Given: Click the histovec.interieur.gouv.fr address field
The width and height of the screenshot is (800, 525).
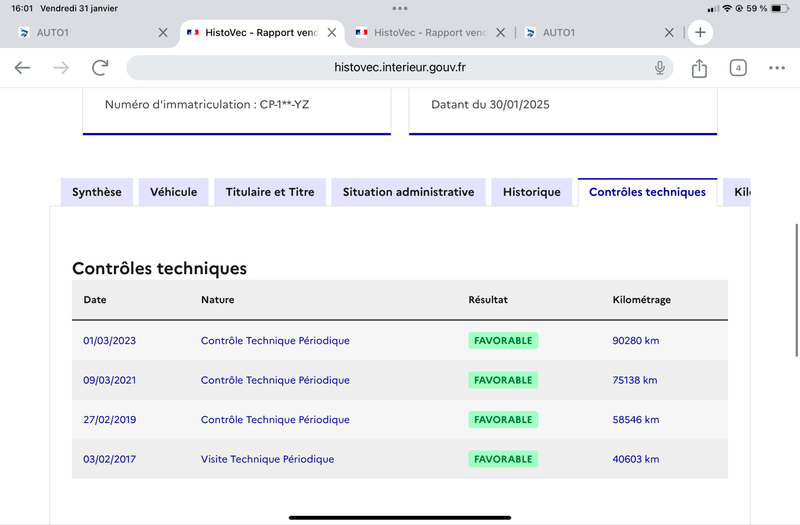Looking at the screenshot, I should coord(399,67).
